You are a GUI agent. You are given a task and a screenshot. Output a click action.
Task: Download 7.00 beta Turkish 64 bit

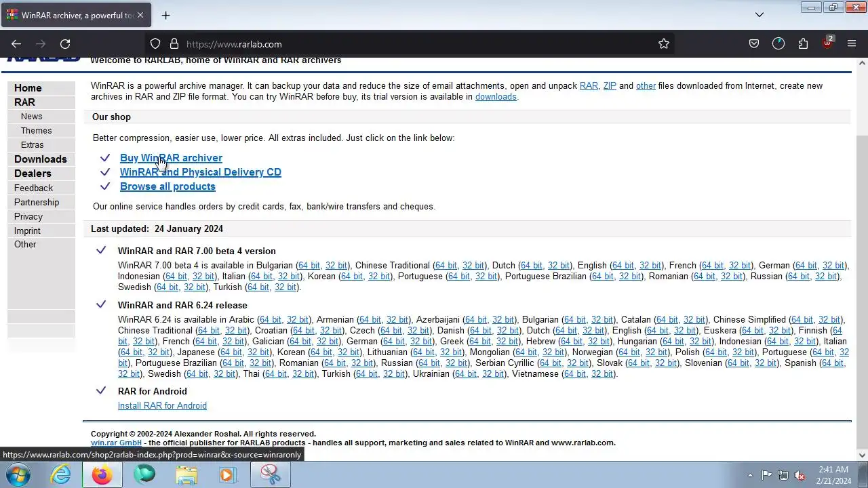pyautogui.click(x=258, y=287)
